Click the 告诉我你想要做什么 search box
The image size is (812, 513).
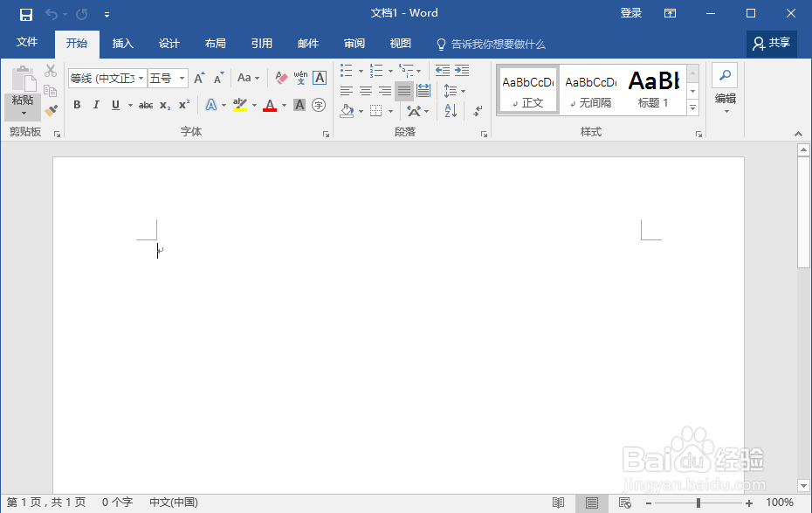coord(491,44)
